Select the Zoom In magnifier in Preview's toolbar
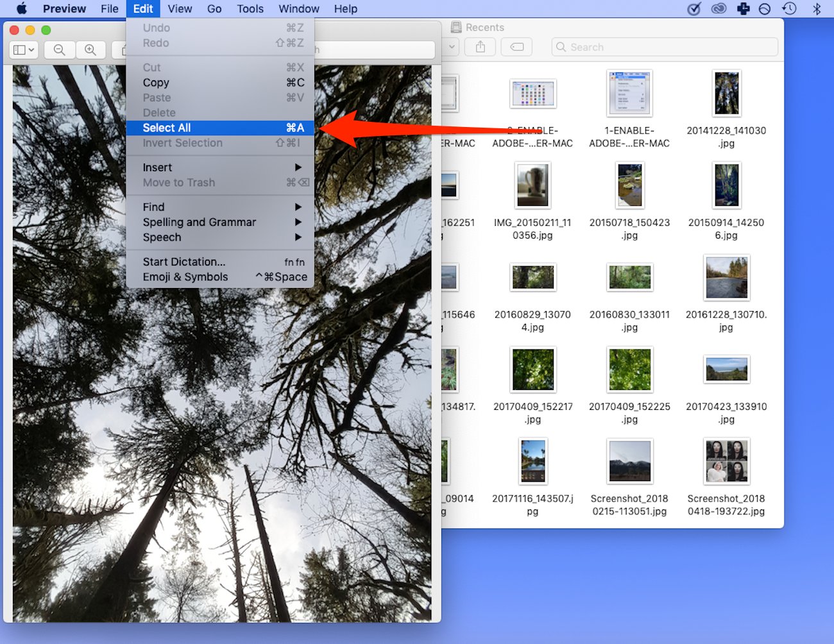 (x=91, y=49)
